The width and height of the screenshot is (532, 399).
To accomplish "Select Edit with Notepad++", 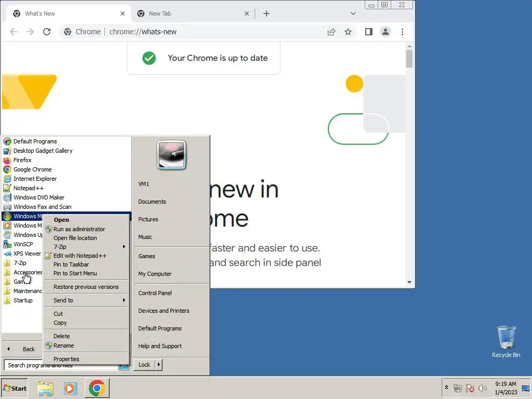I will click(x=87, y=256).
